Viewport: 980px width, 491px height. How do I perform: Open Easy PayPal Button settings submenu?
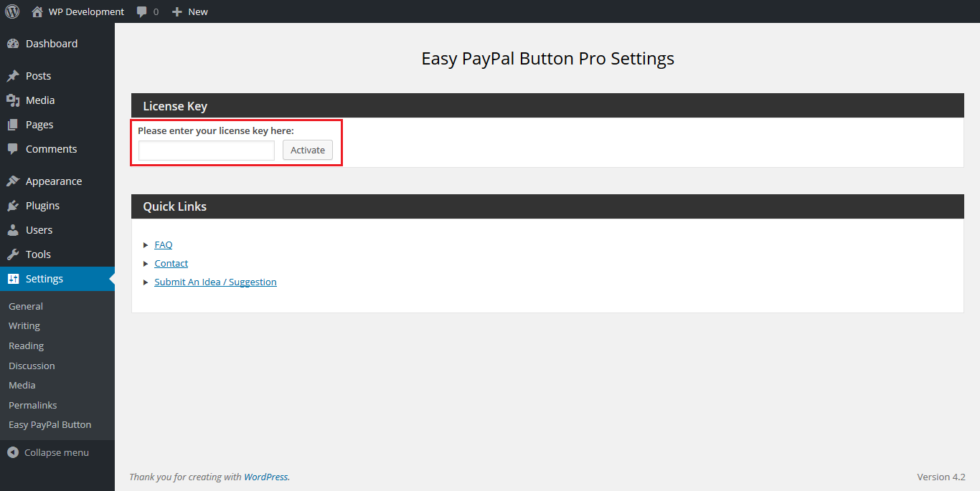(50, 424)
